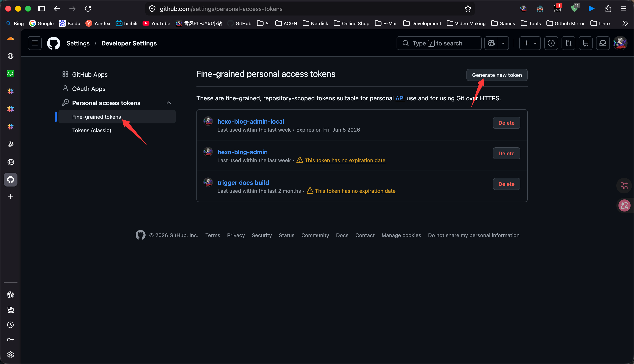This screenshot has width=634, height=364.
Task: Open the Pull requests icon in header
Action: [x=568, y=43]
